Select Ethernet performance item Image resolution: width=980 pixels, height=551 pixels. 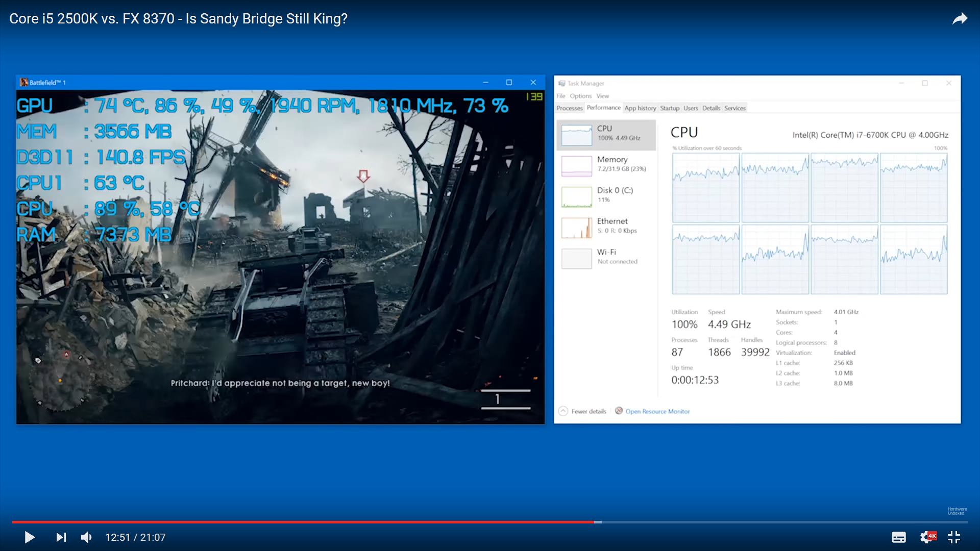click(x=606, y=228)
